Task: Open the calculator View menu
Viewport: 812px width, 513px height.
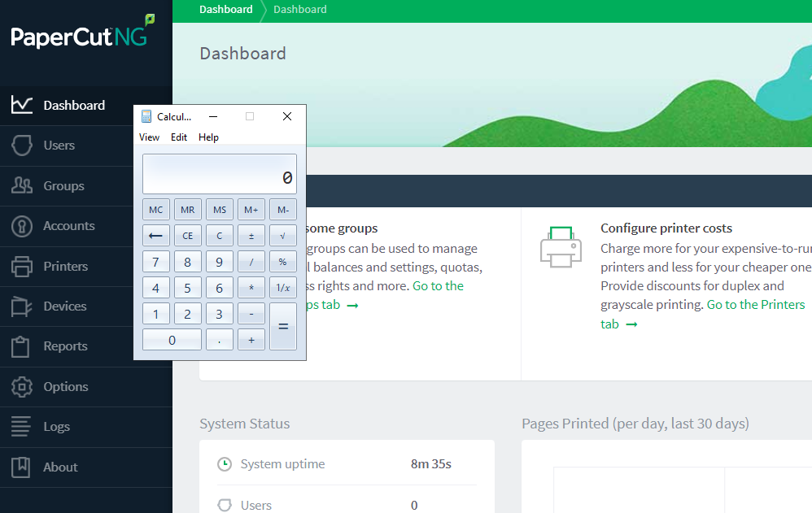Action: (149, 137)
